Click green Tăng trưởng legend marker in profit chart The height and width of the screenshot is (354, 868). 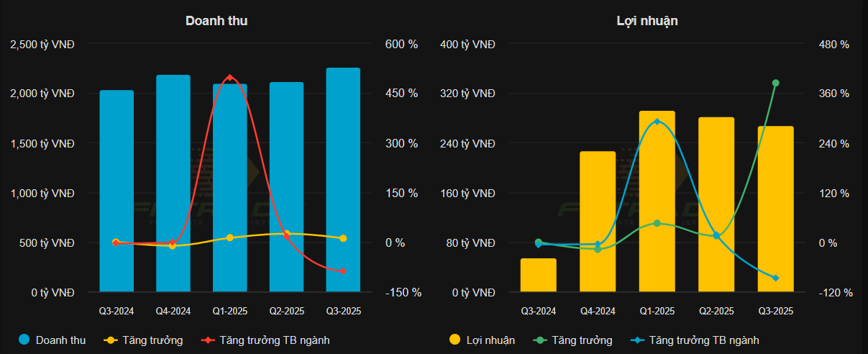541,340
